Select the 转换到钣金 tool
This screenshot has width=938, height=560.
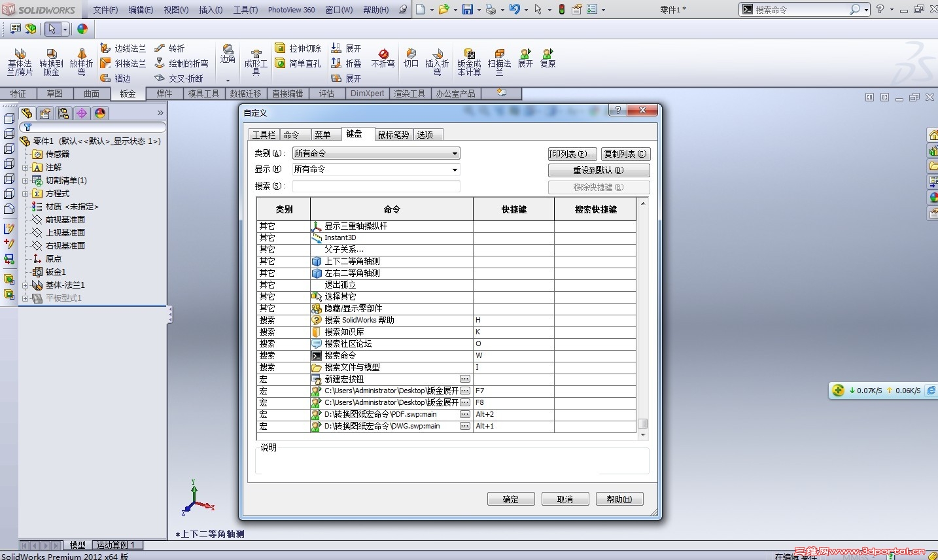[x=51, y=62]
